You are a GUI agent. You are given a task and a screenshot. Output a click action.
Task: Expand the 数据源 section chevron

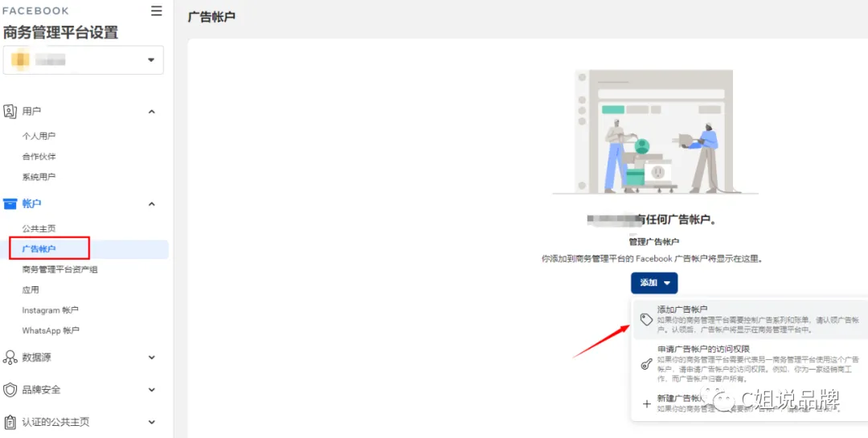click(x=152, y=358)
